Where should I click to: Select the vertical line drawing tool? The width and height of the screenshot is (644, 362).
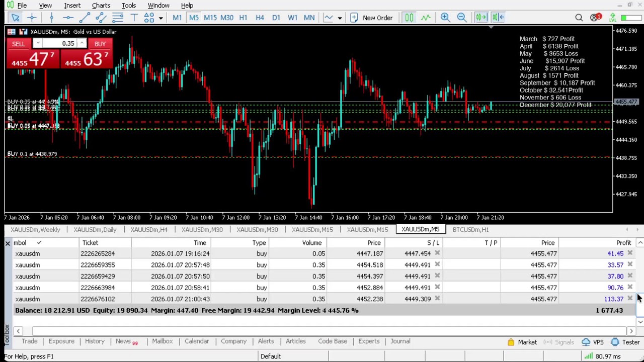pyautogui.click(x=52, y=18)
